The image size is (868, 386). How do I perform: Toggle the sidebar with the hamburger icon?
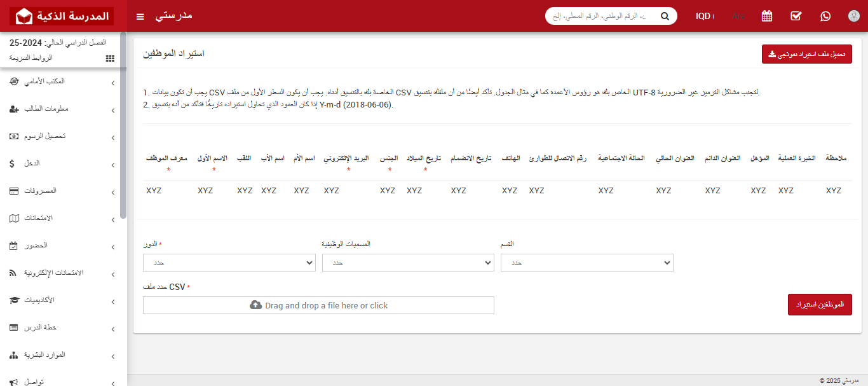tap(140, 17)
